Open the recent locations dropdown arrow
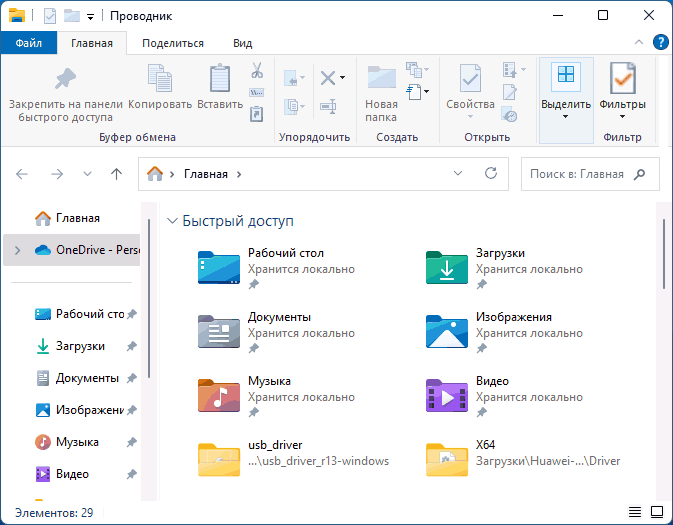The height and width of the screenshot is (525, 673). click(87, 174)
